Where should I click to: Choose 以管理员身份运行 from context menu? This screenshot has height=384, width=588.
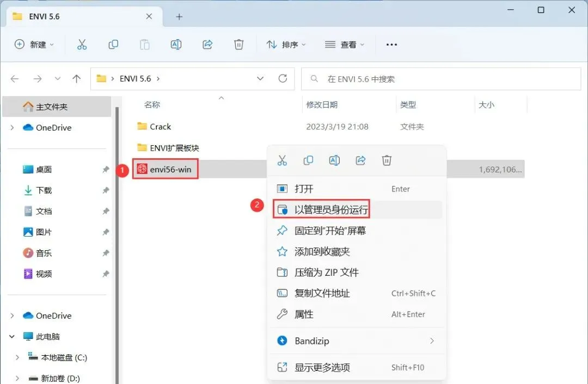click(357, 209)
